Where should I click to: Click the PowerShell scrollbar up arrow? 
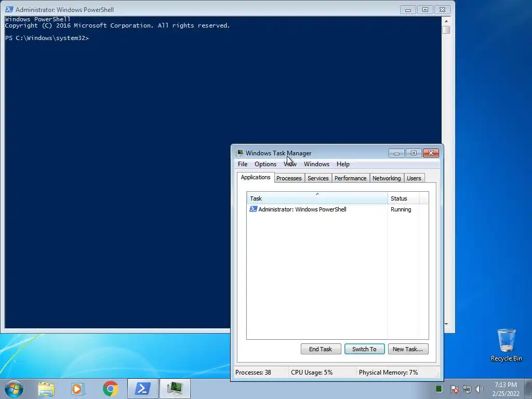pyautogui.click(x=446, y=21)
